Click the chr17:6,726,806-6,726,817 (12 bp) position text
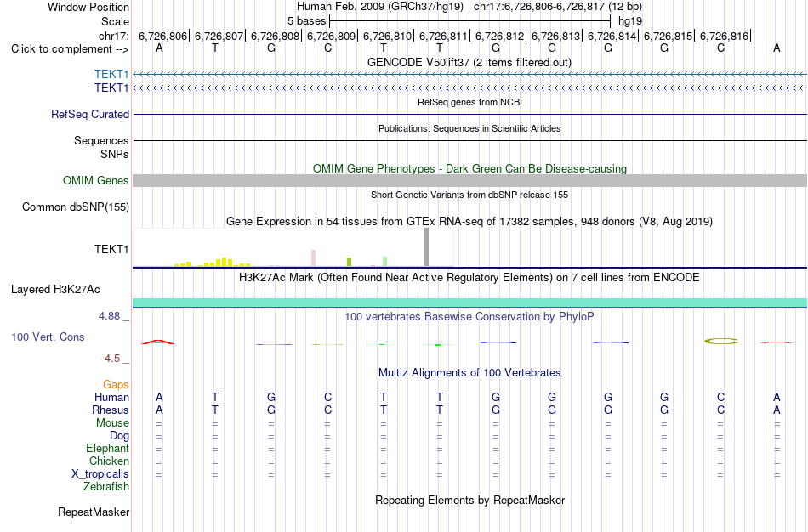Viewport: 808px width, 532px height. coord(558,7)
